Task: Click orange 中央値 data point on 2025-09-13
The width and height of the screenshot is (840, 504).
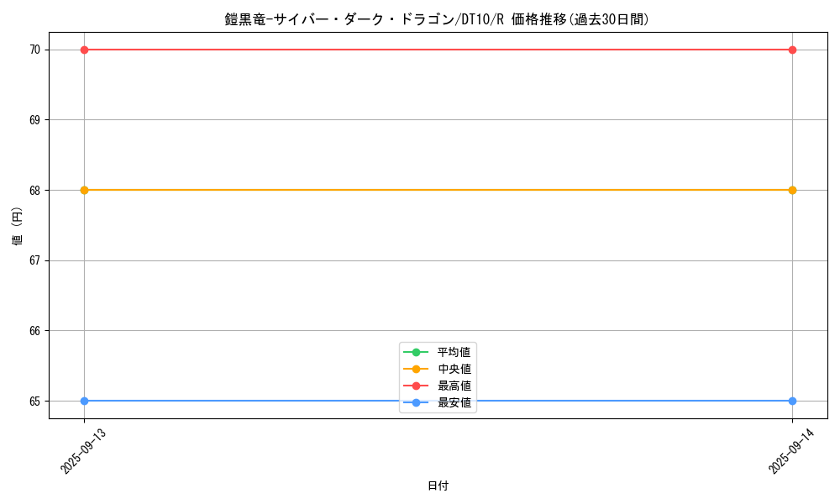Action: [x=84, y=190]
